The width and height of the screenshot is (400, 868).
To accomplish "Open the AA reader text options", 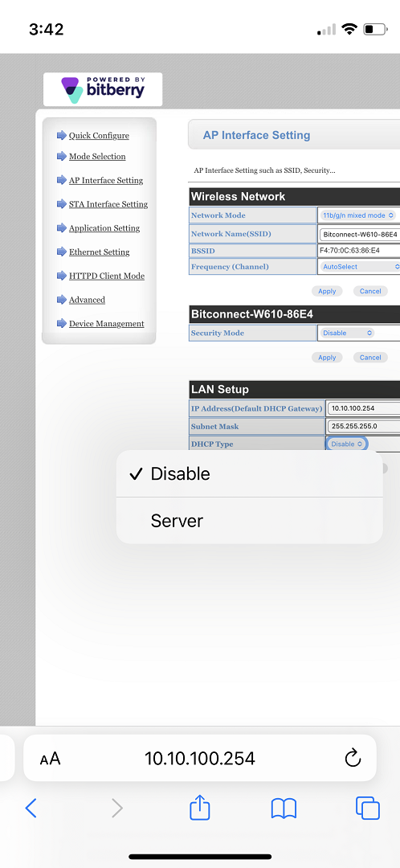I will pos(50,759).
